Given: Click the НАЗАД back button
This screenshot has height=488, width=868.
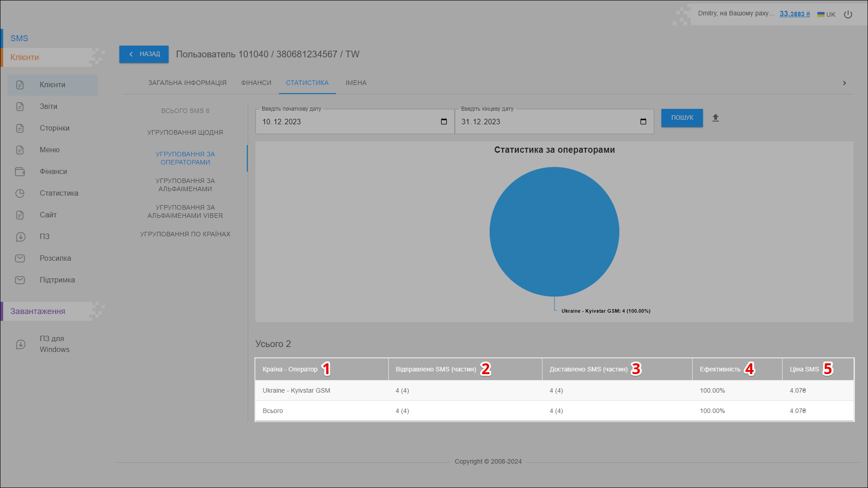Looking at the screenshot, I should coord(144,54).
